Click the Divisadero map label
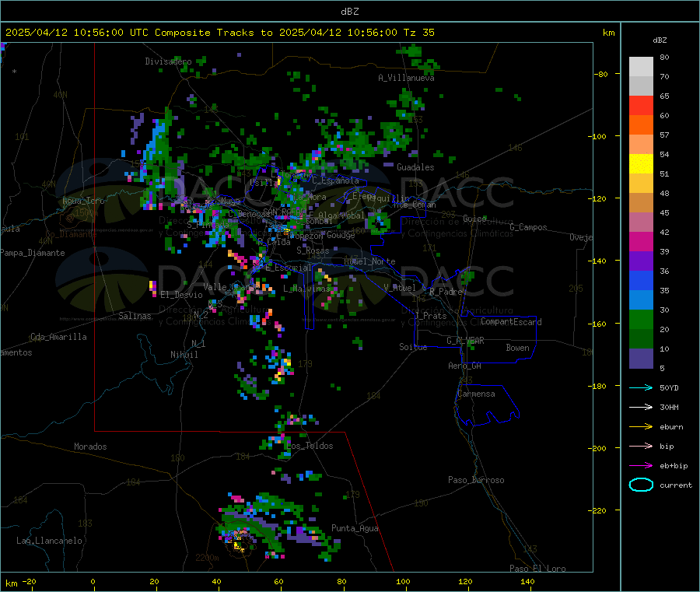The image size is (700, 592). click(x=168, y=61)
